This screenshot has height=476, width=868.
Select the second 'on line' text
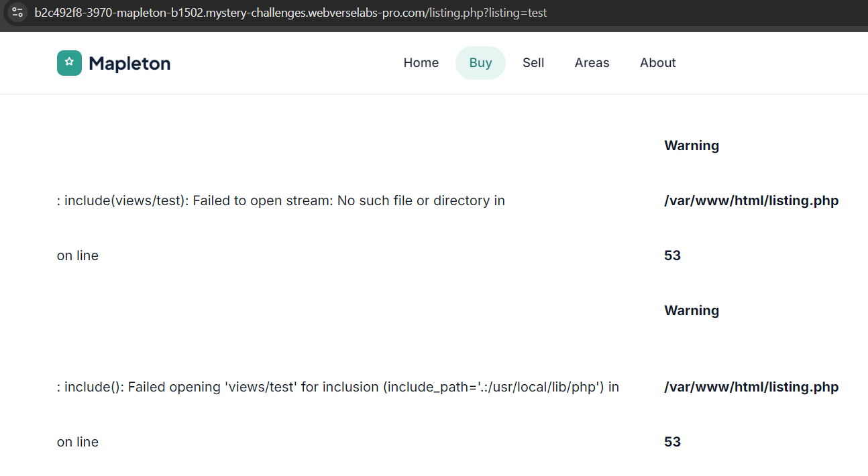[x=78, y=442]
